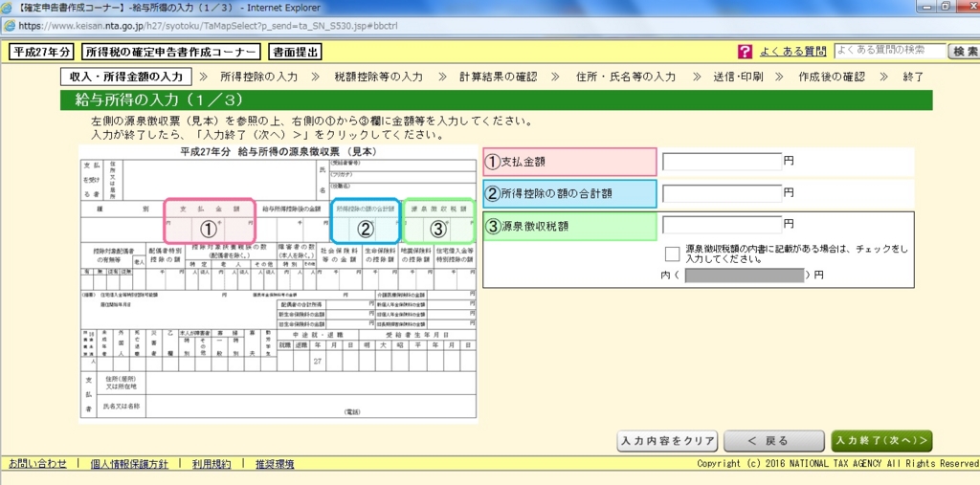Click the browser address bar URL

pyautogui.click(x=208, y=26)
